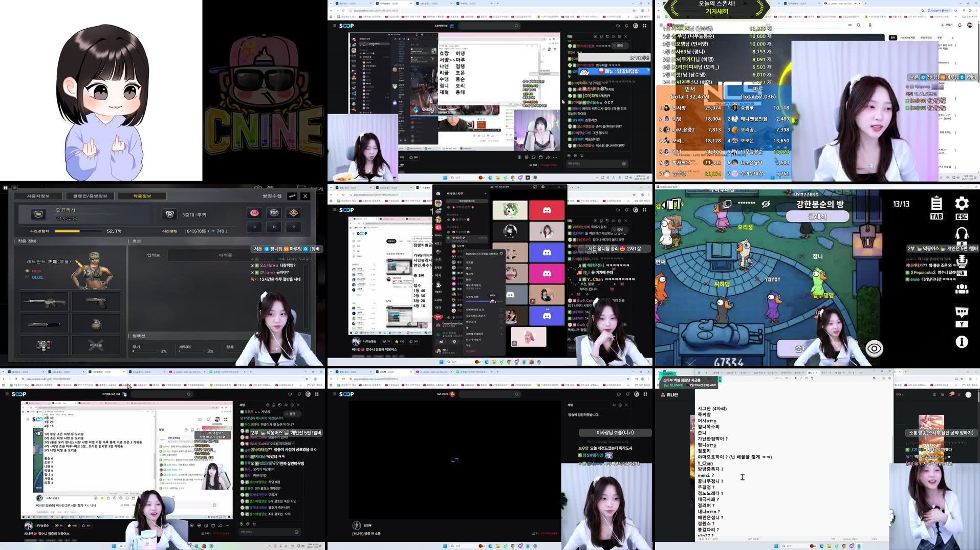The height and width of the screenshot is (550, 980).
Task: Open settings via the ESC gear icon
Action: click(x=962, y=204)
